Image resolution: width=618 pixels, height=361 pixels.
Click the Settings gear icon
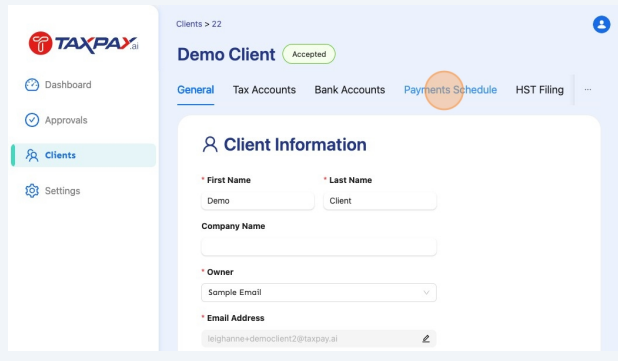pos(32,191)
